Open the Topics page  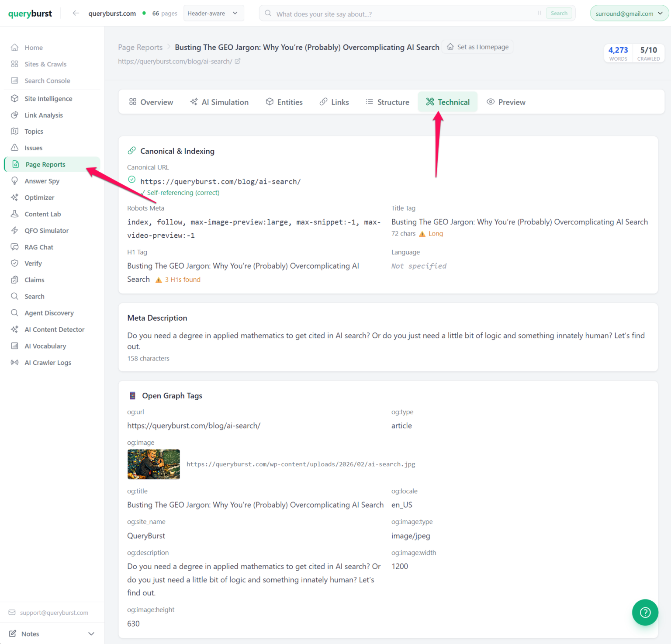click(34, 132)
